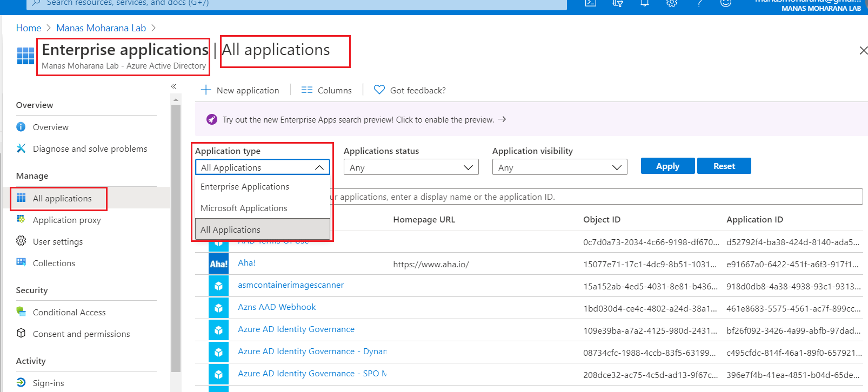Click the New application button
The height and width of the screenshot is (392, 868).
click(240, 90)
